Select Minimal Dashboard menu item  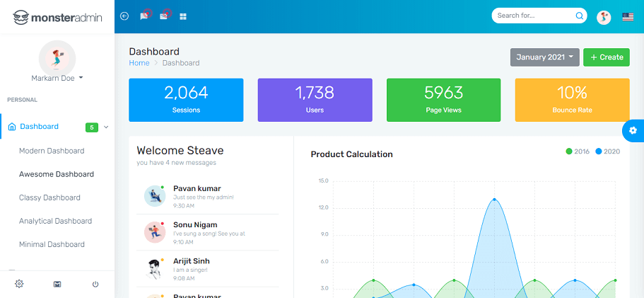pyautogui.click(x=52, y=245)
